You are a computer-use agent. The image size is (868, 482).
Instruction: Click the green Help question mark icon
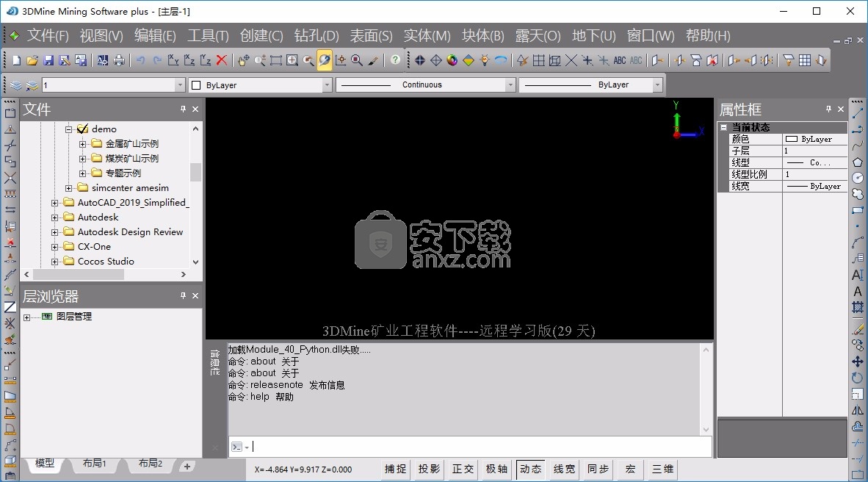(394, 60)
